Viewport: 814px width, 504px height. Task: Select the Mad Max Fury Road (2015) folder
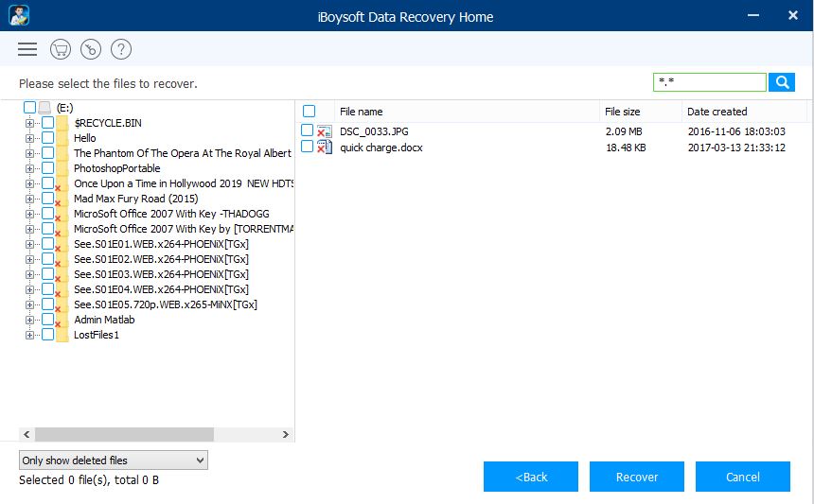pos(135,199)
